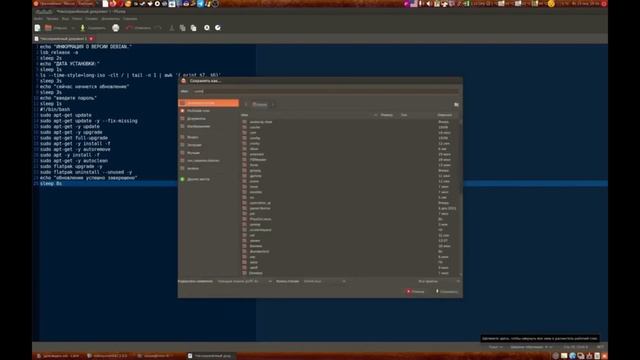640x360 pixels.
Task: Click the path bar back arrow
Action: [x=245, y=104]
